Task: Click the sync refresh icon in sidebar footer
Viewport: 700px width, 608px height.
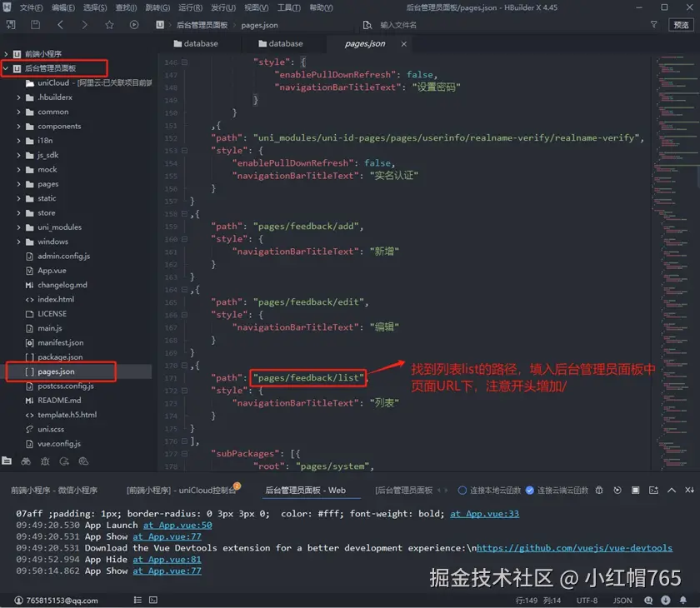Action: pyautogui.click(x=64, y=461)
